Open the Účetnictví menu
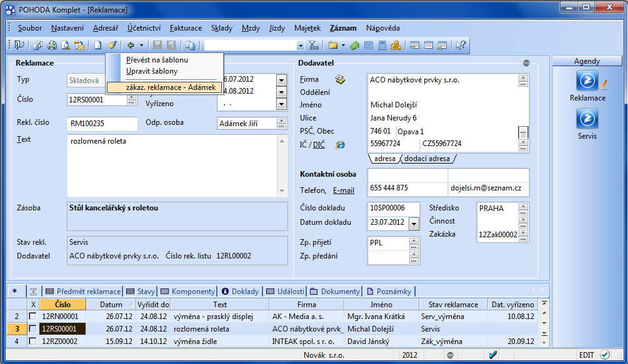This screenshot has width=628, height=364. [144, 28]
